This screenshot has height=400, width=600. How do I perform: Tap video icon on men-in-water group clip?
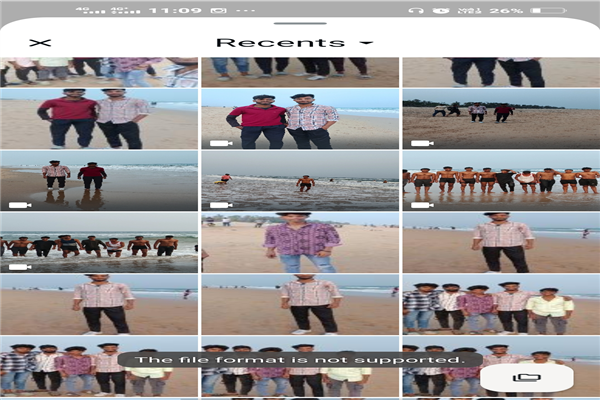click(x=17, y=266)
